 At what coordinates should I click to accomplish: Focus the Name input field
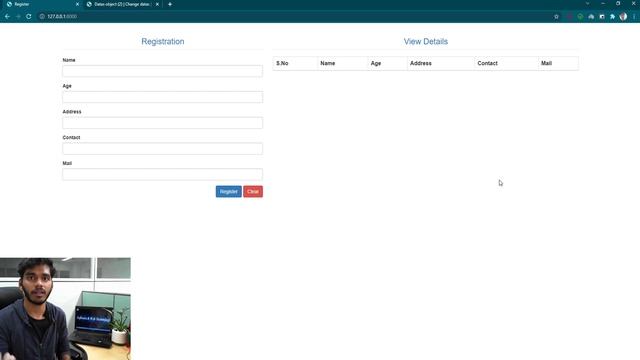[x=162, y=71]
